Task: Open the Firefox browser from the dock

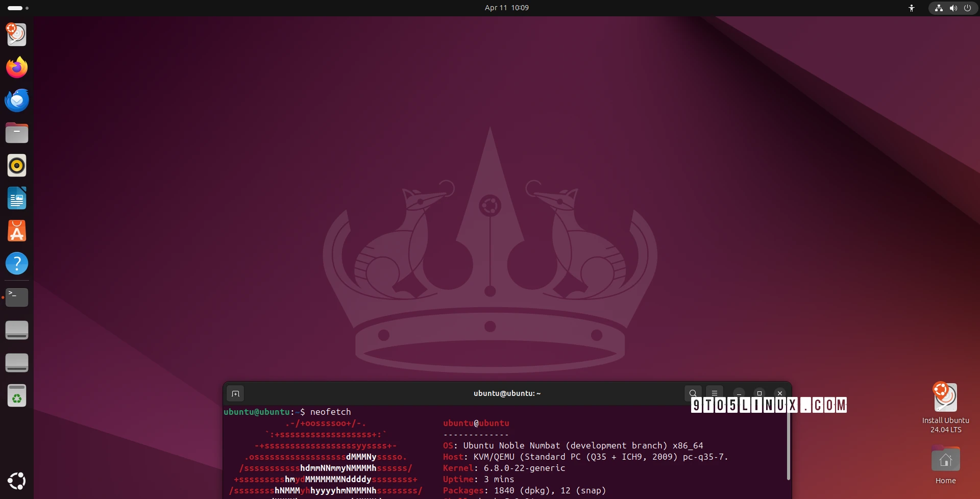Action: coord(17,67)
